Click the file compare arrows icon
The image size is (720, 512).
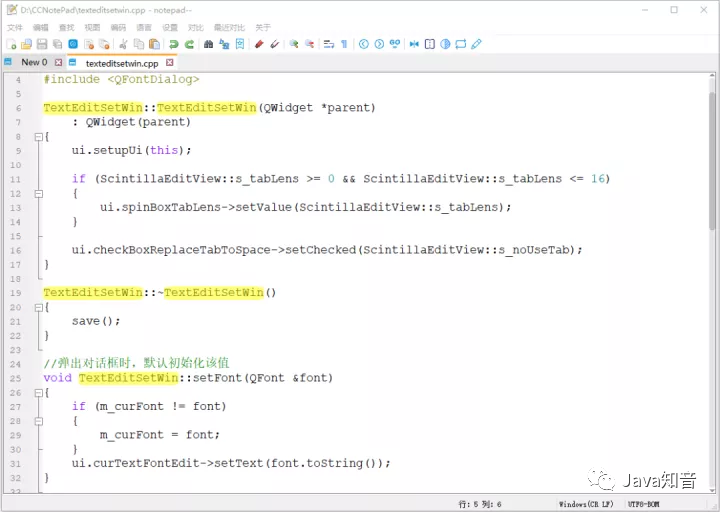click(x=414, y=44)
